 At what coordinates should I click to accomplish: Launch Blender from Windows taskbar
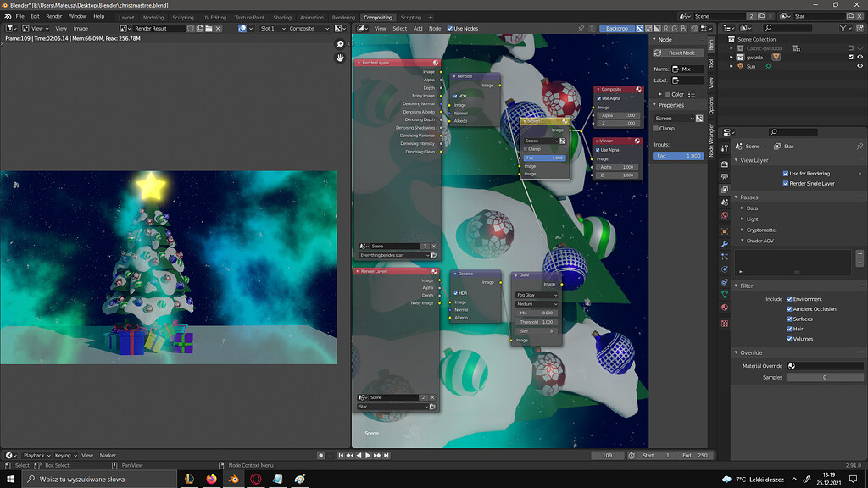point(234,480)
